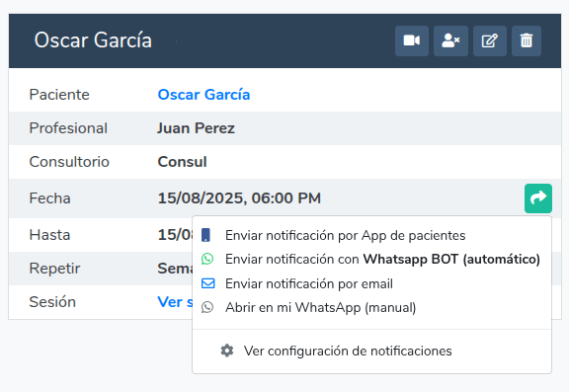Click the Juan Perez professional name
The image size is (569, 392).
pos(196,128)
